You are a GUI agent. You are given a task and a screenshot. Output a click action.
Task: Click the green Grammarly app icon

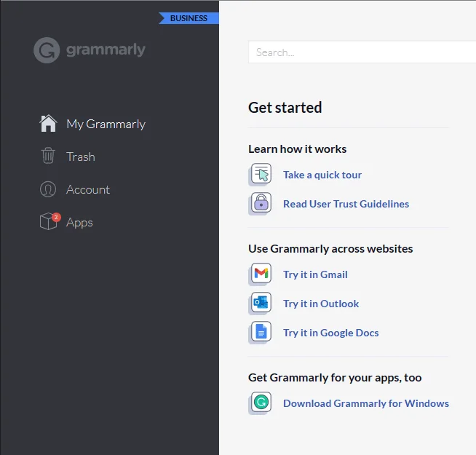point(261,403)
